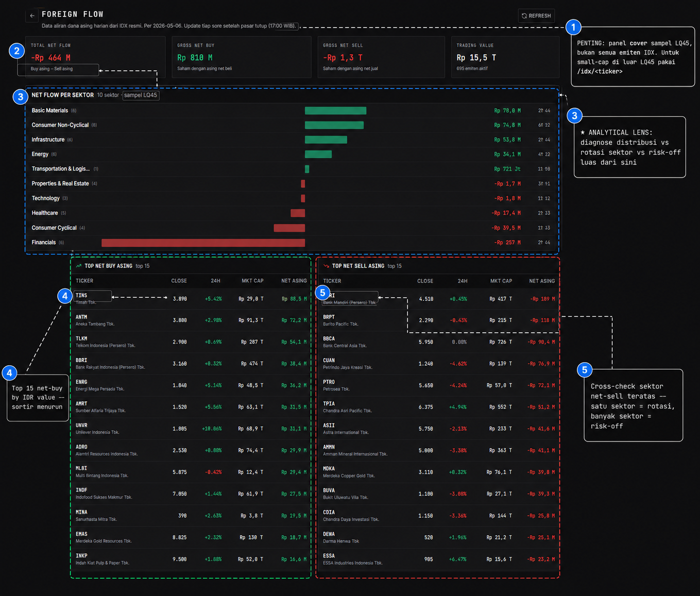
Task: Open the Transportation & Logis... sector row
Action: pyautogui.click(x=292, y=169)
